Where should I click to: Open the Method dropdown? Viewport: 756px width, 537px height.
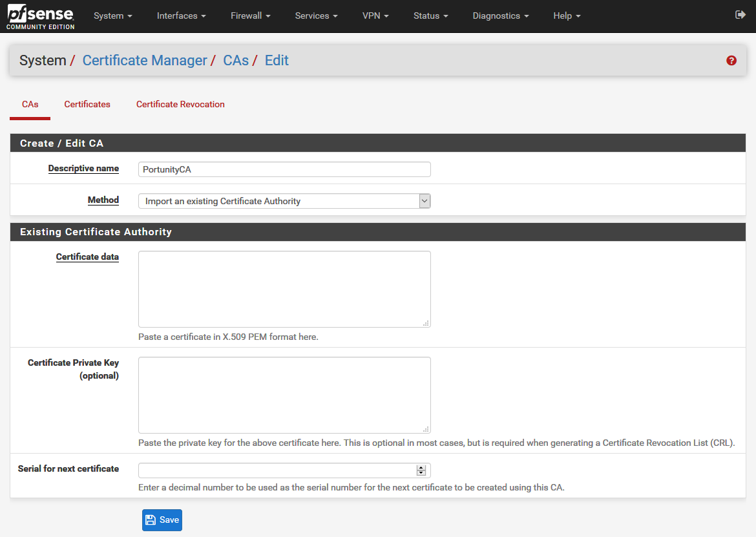coord(284,201)
